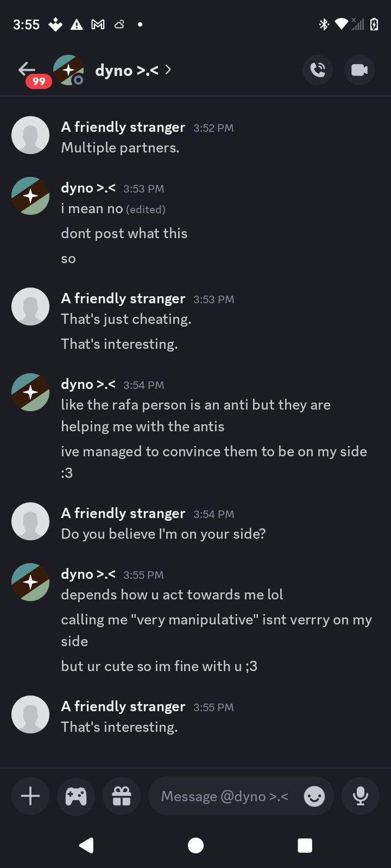Start a voice call with dyno
This screenshot has width=391, height=868.
click(x=318, y=70)
